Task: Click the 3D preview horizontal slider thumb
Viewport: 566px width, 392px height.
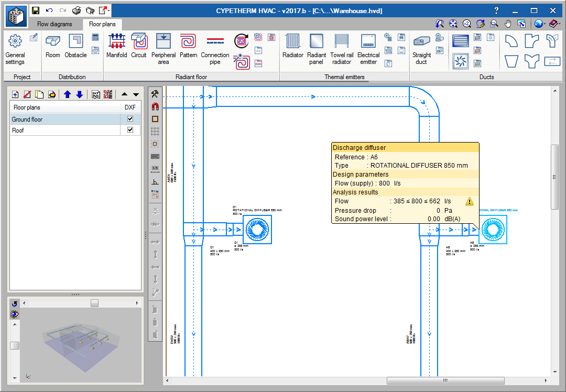Action: pos(94,303)
